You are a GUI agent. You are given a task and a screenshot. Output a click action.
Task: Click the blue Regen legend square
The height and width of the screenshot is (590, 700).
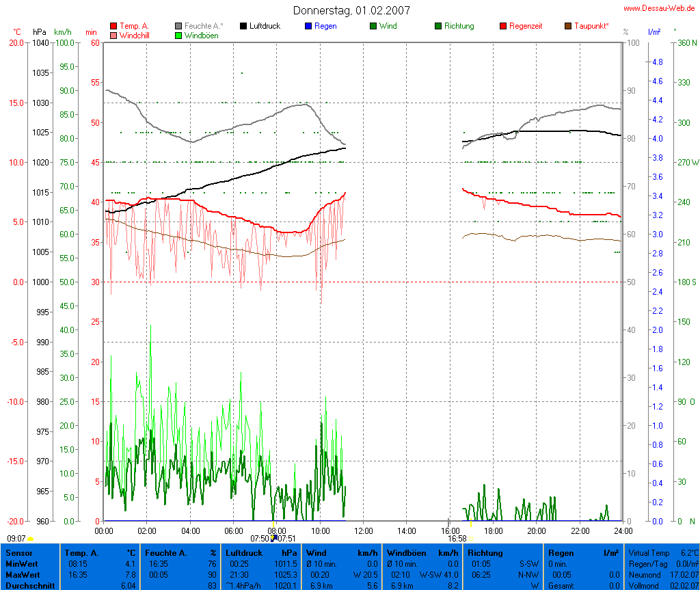pos(308,26)
